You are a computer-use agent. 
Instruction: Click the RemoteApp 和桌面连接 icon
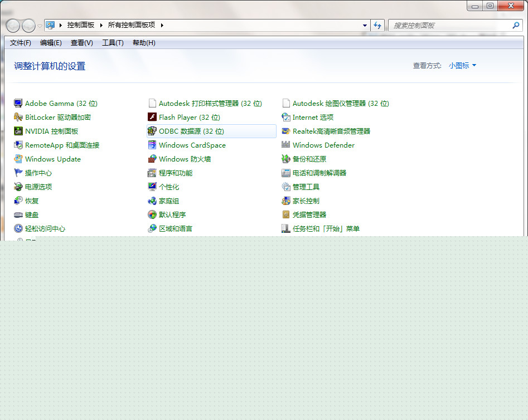pyautogui.click(x=18, y=145)
